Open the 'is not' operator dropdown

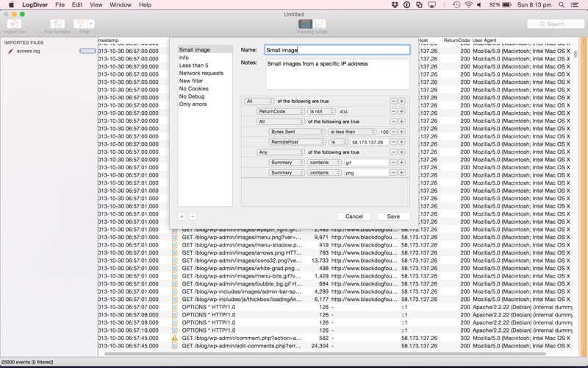321,112
